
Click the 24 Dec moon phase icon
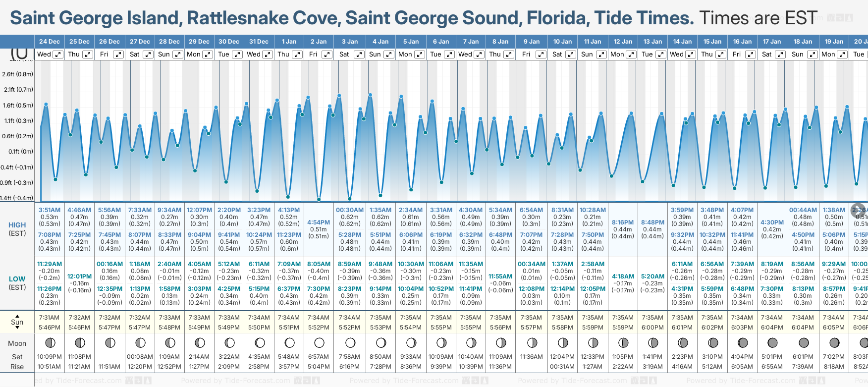click(x=50, y=343)
